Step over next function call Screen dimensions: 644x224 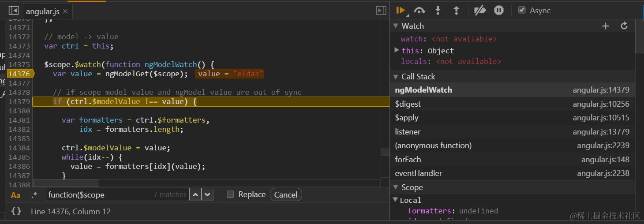tap(419, 10)
